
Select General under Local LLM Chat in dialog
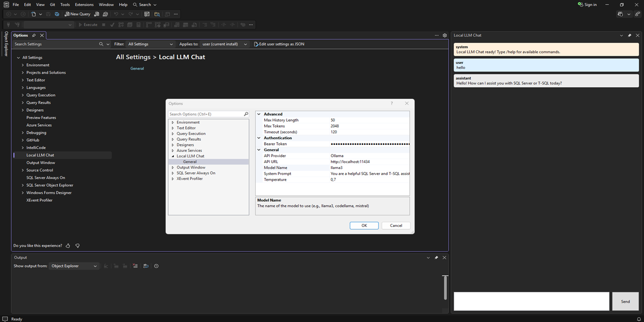(x=190, y=162)
